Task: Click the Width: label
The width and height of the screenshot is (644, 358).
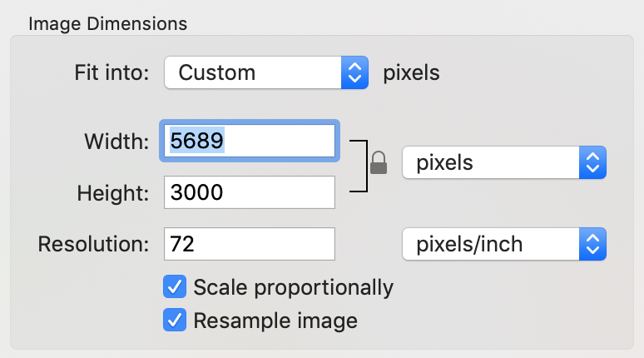Action: tap(116, 142)
